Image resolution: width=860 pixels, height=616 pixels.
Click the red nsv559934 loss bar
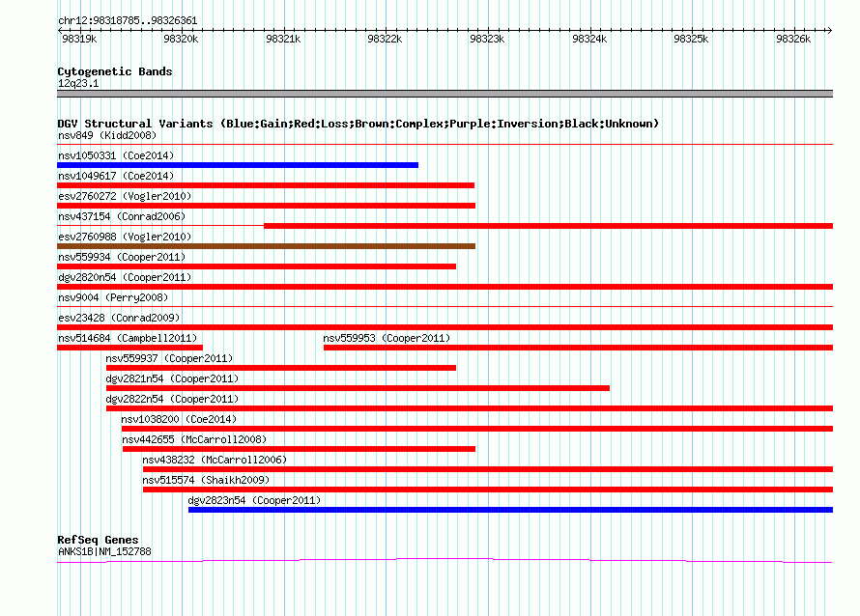point(257,266)
